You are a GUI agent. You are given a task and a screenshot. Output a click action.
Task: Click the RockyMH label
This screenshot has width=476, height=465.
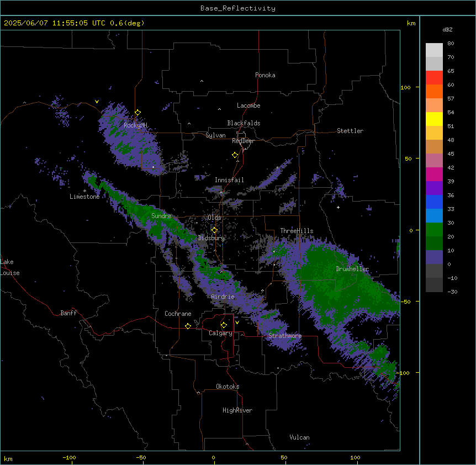135,125
